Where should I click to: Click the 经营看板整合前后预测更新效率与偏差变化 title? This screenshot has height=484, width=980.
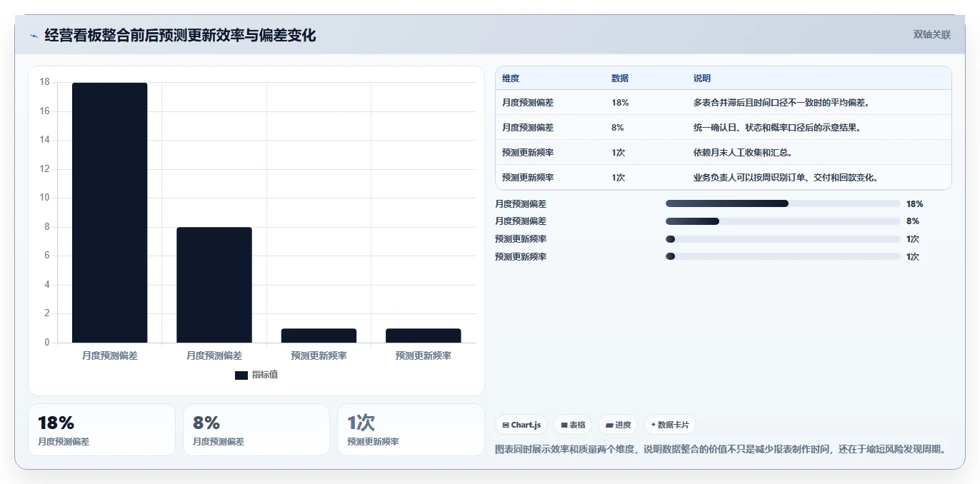(180, 35)
